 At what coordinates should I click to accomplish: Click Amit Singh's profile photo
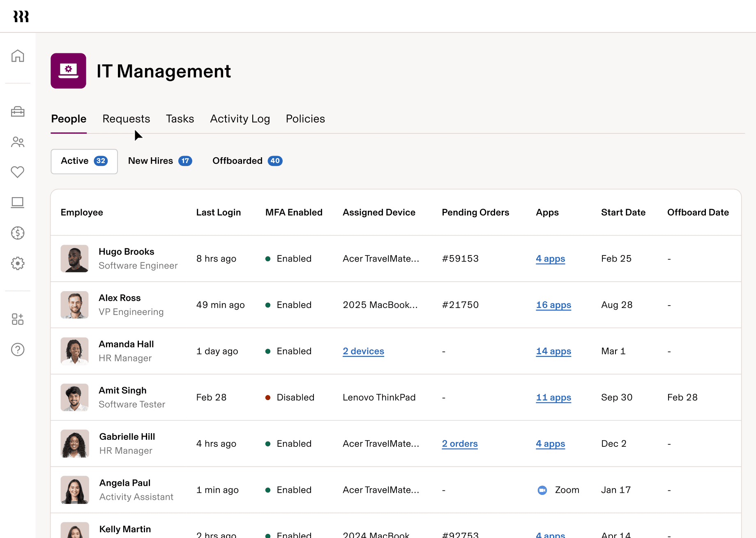point(74,398)
